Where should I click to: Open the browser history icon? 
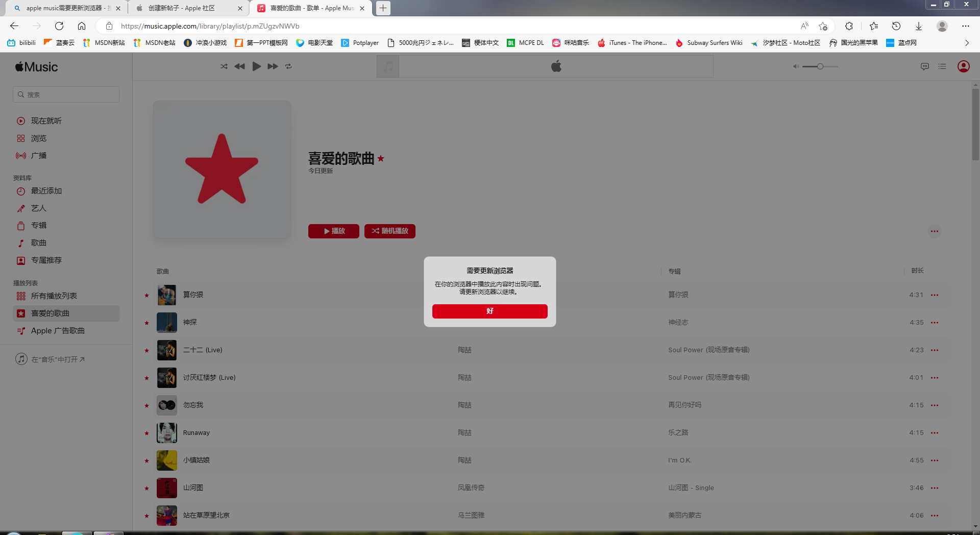[896, 26]
